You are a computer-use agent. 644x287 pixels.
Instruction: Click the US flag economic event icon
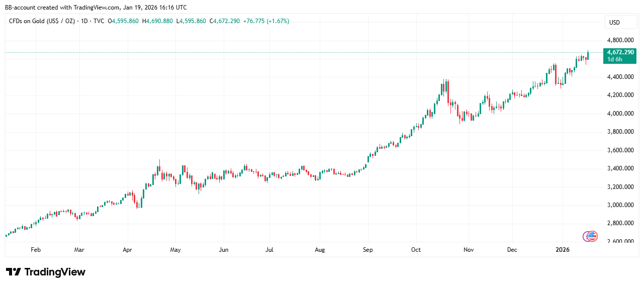tap(593, 236)
